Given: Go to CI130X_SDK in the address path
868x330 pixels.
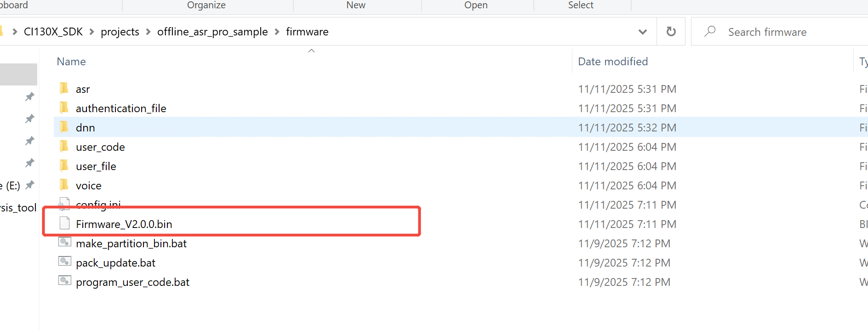Looking at the screenshot, I should point(53,32).
